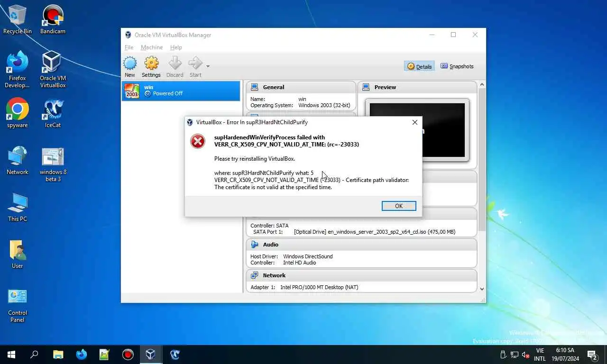Open the network tray icon

click(x=515, y=355)
